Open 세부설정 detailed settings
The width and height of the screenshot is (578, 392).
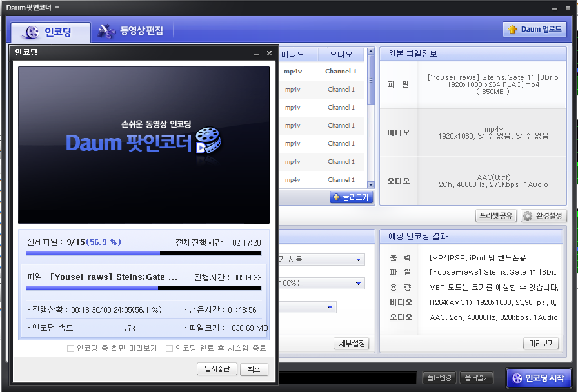tap(352, 344)
